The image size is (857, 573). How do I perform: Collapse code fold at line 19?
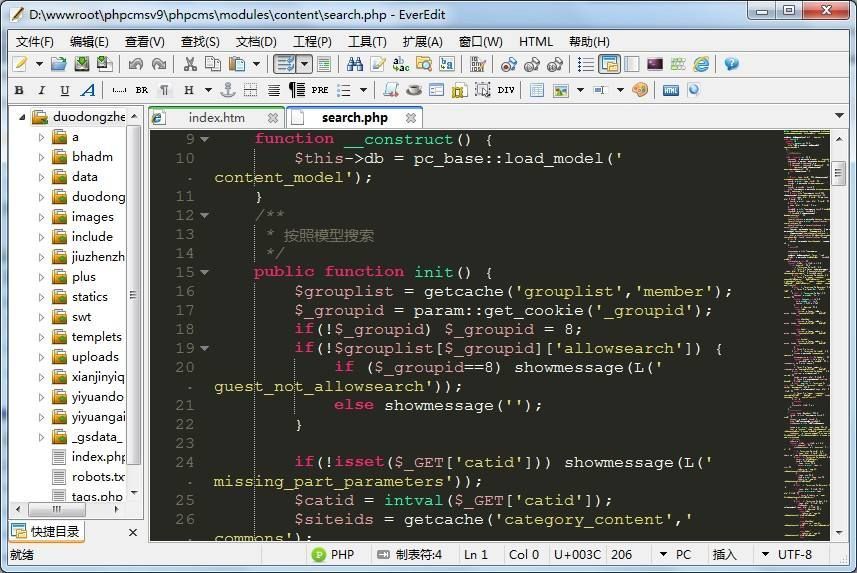(204, 348)
